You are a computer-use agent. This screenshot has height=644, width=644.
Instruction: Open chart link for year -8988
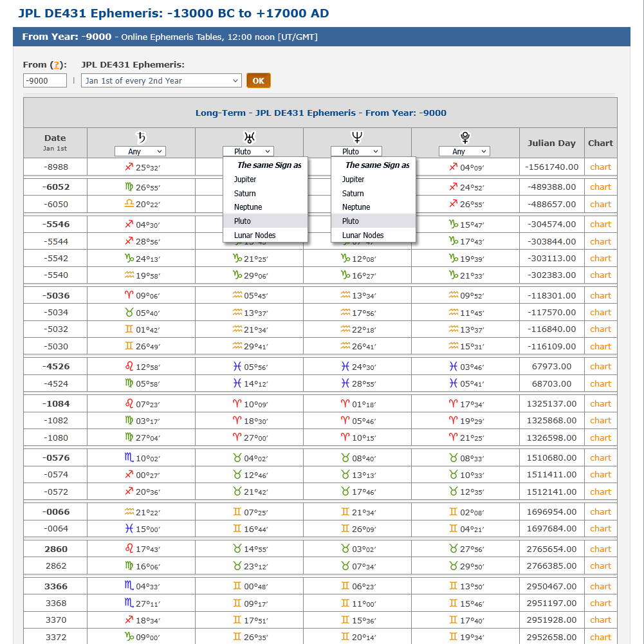pos(600,167)
